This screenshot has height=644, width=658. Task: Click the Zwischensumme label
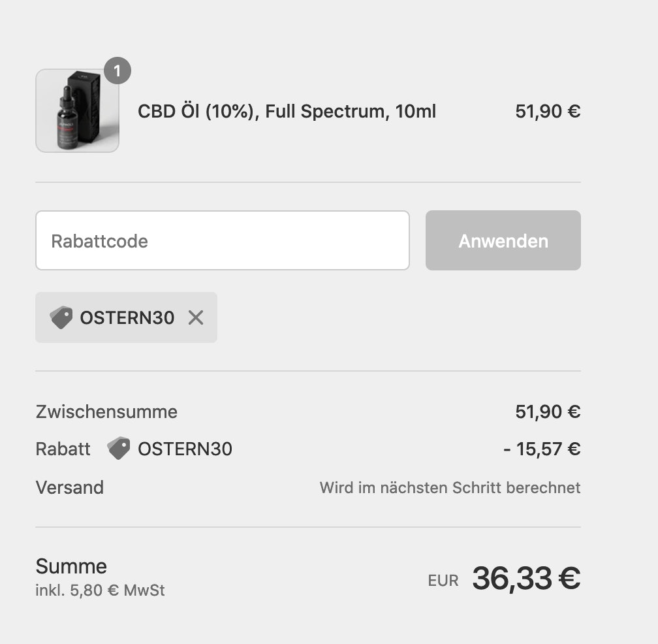click(x=106, y=411)
